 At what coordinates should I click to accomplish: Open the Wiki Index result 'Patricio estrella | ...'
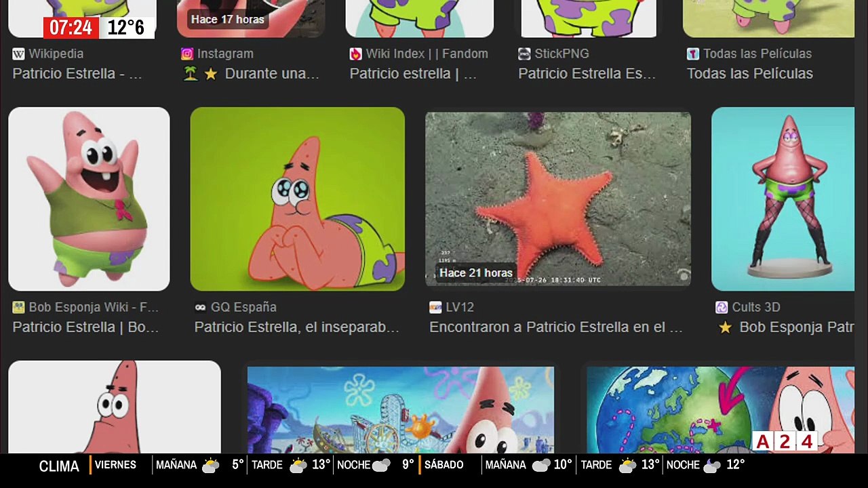(413, 73)
